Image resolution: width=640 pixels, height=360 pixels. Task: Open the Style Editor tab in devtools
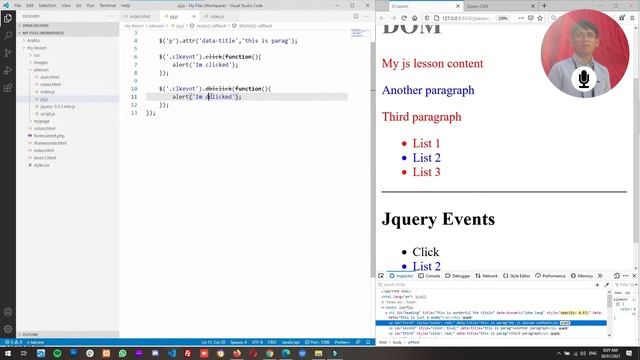click(x=516, y=276)
